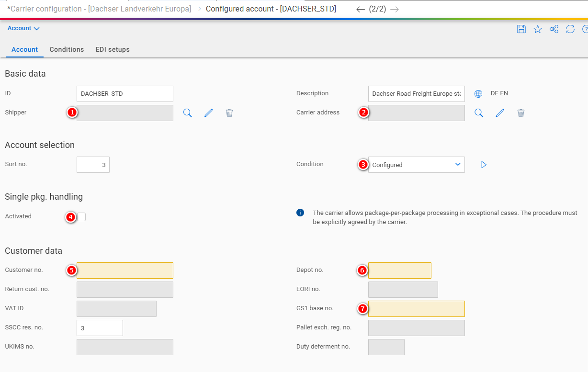Go to previous record arrow

(361, 9)
